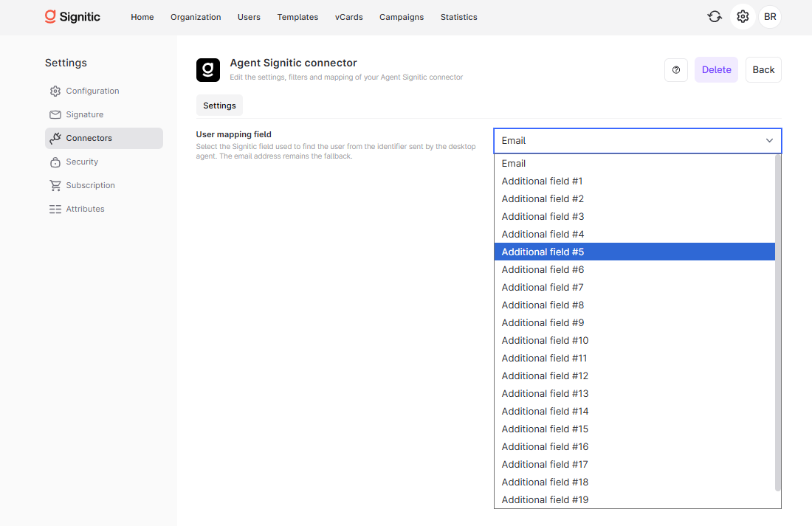812x526 pixels.
Task: Delete the connector
Action: (x=716, y=70)
